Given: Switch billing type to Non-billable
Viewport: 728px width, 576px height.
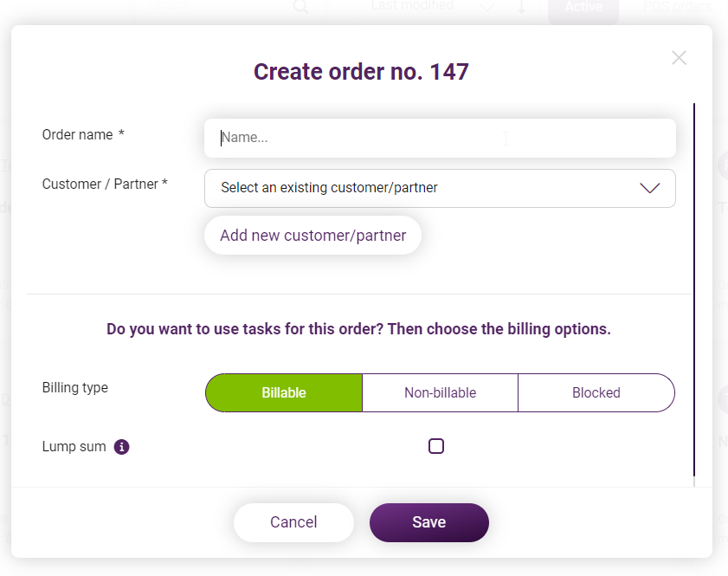Looking at the screenshot, I should point(440,393).
